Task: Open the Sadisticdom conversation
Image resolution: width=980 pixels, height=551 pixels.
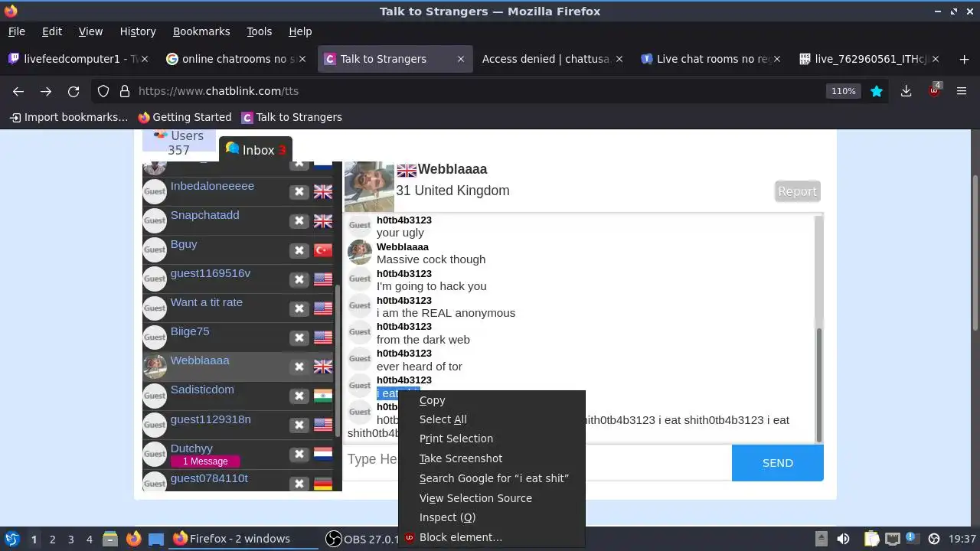Action: click(238, 396)
